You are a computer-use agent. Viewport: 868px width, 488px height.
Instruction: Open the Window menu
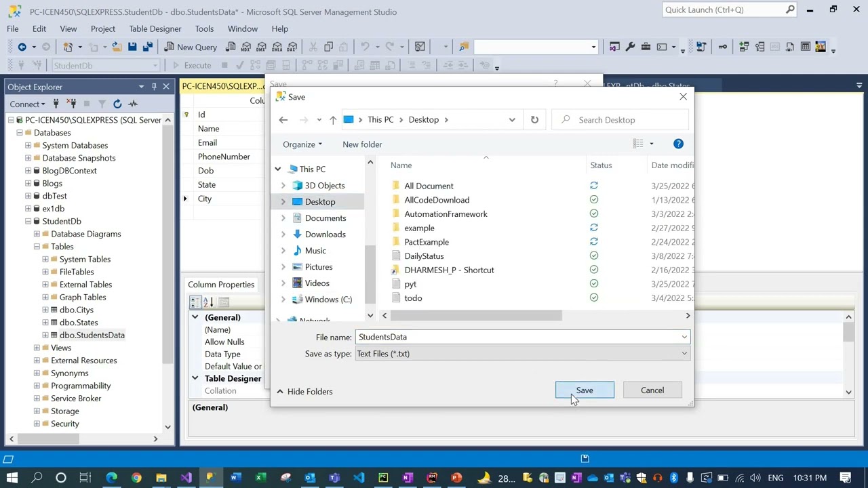[243, 28]
